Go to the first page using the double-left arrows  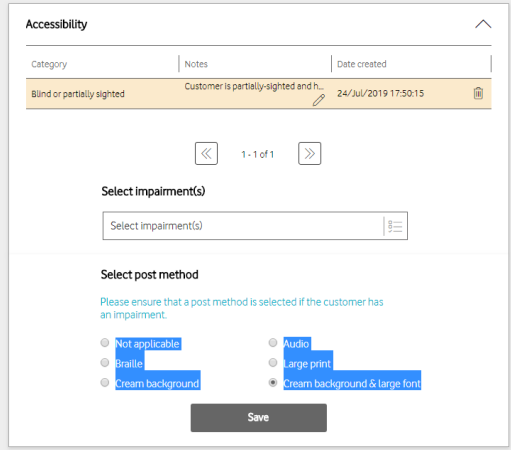click(206, 154)
